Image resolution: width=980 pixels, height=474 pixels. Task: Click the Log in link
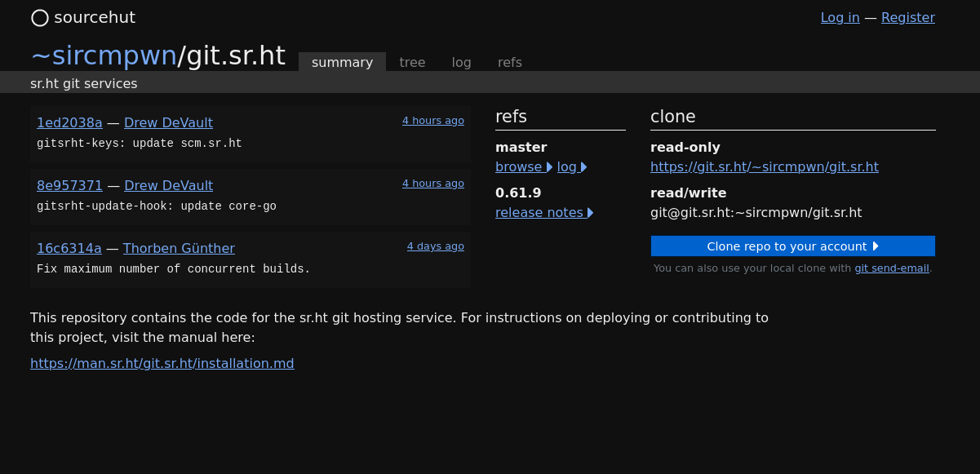coord(840,17)
